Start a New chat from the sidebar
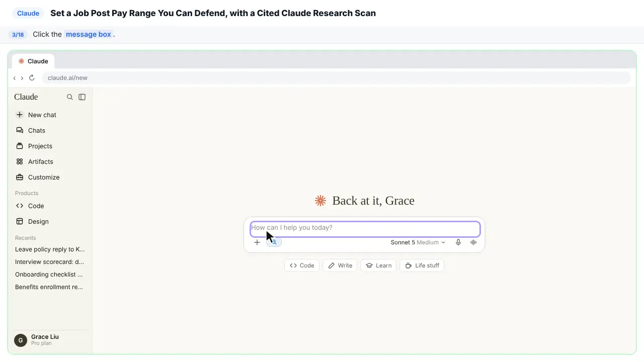The width and height of the screenshot is (644, 362). 50,115
